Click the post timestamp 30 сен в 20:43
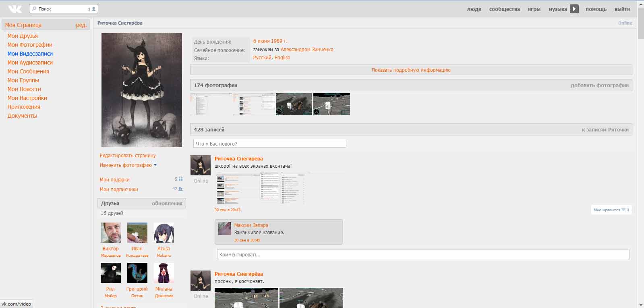Image resolution: width=644 pixels, height=308 pixels. coord(228,210)
